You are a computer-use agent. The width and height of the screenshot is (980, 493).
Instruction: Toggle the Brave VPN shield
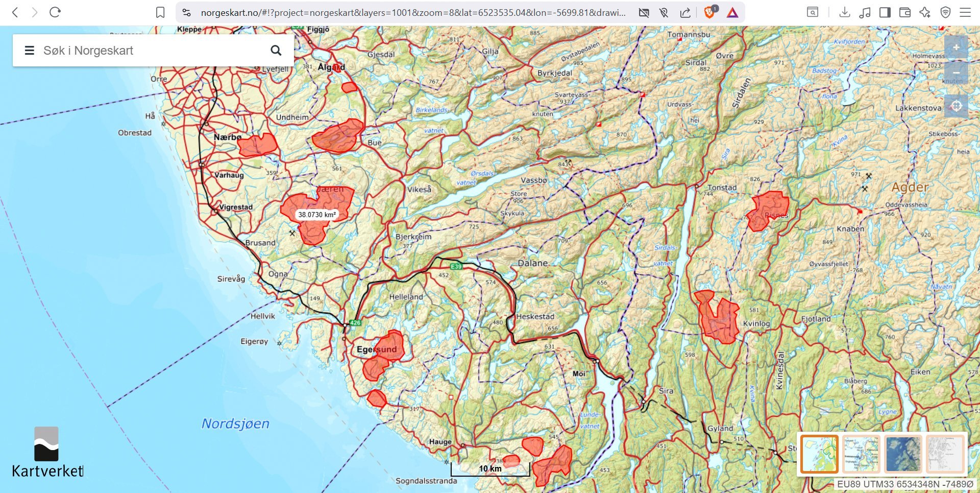coord(945,12)
